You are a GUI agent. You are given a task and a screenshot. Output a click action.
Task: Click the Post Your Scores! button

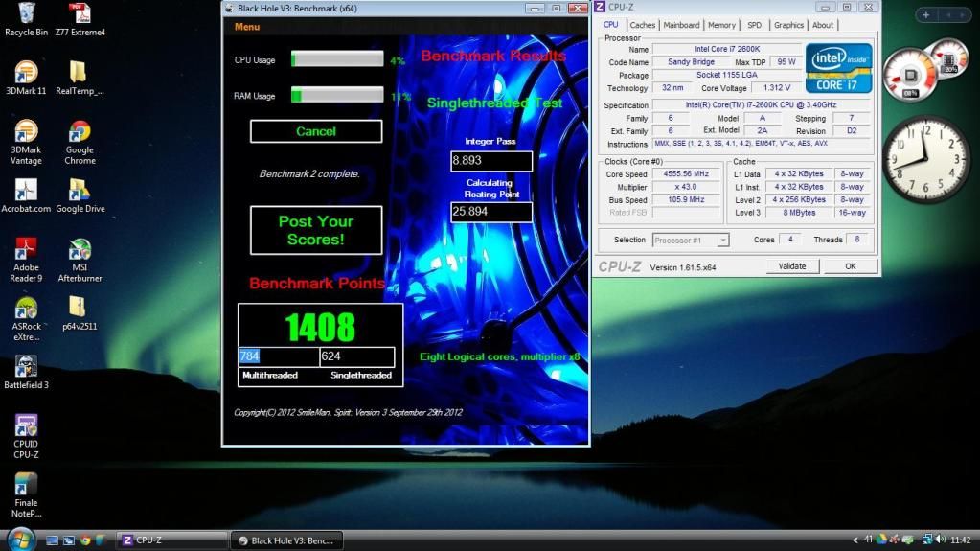pos(316,230)
